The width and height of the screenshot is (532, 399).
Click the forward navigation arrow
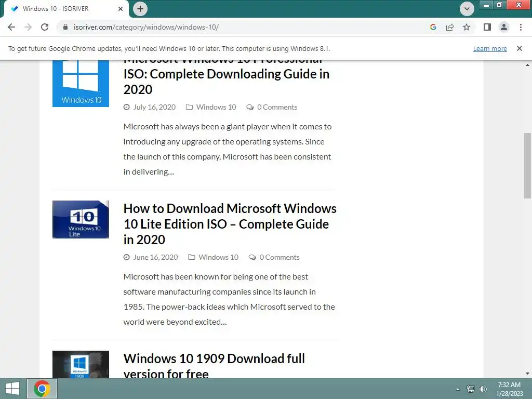28,27
